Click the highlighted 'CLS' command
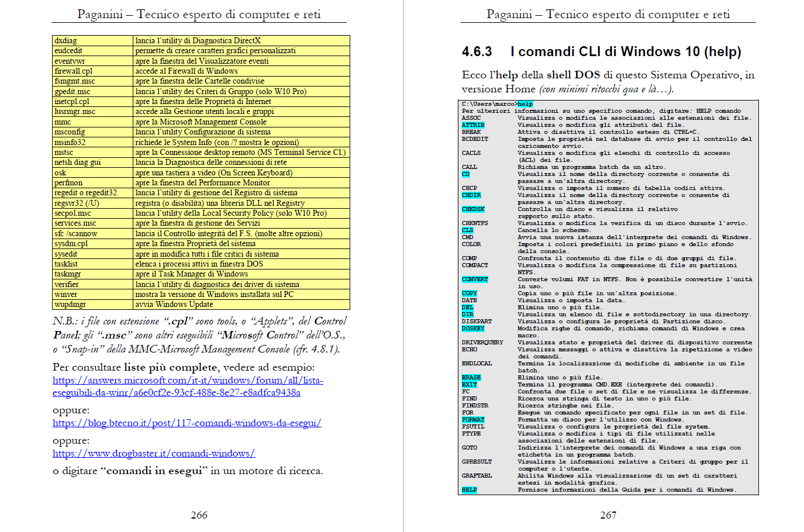This screenshot has height=532, width=804. coord(467,230)
